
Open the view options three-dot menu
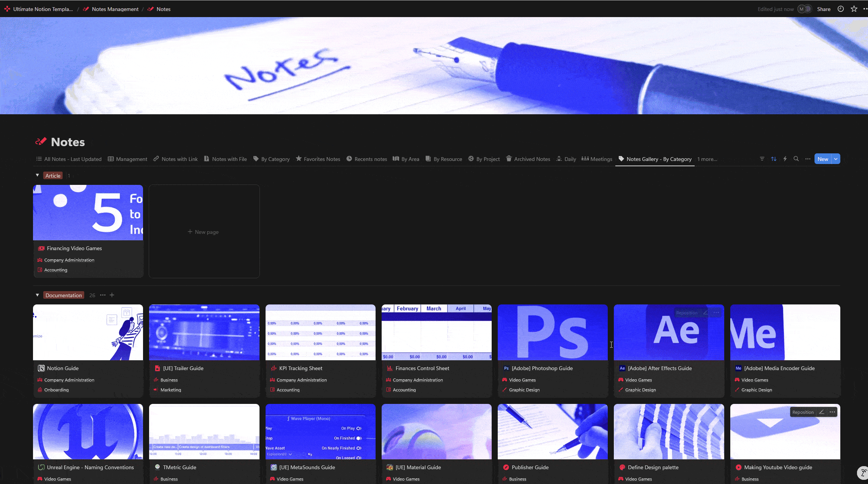tap(808, 159)
